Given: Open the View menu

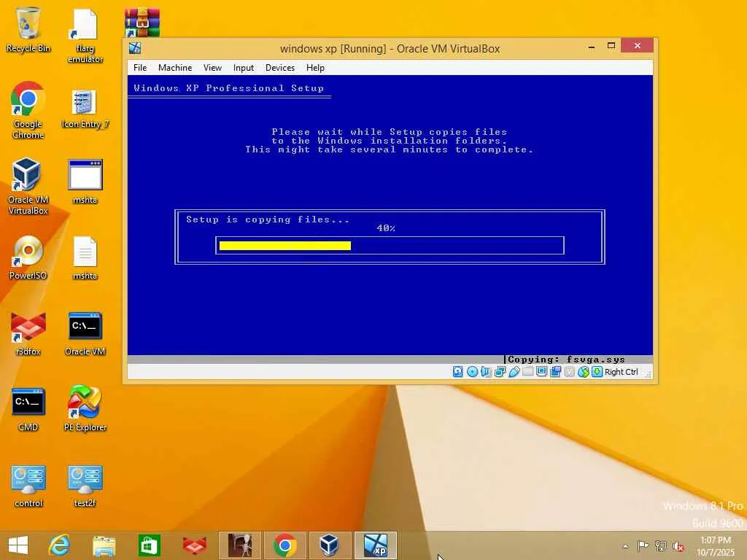Looking at the screenshot, I should point(212,68).
